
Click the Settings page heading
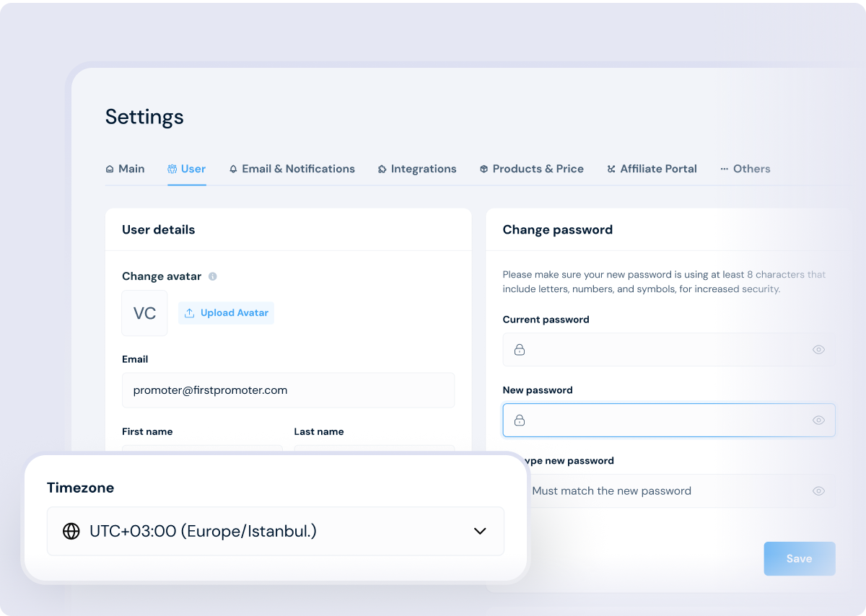click(144, 117)
